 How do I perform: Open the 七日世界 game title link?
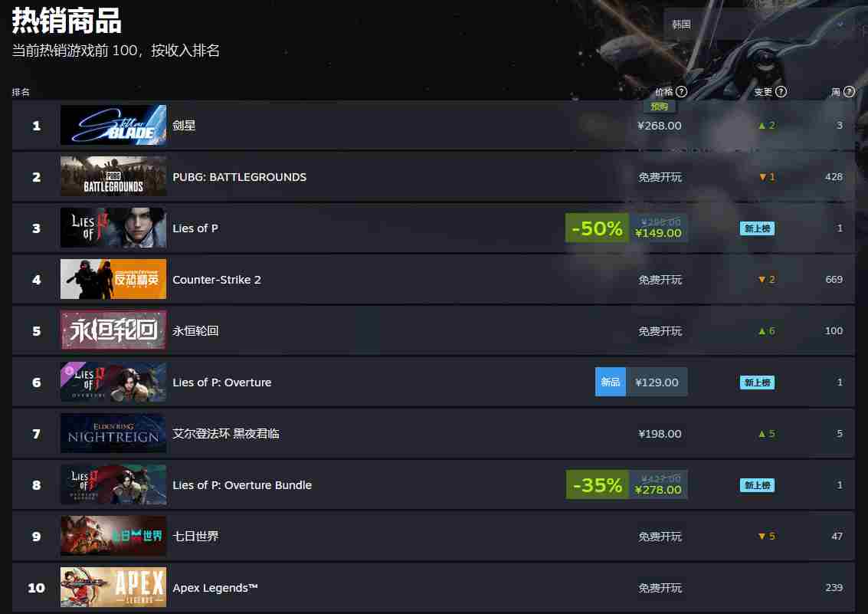(x=195, y=537)
